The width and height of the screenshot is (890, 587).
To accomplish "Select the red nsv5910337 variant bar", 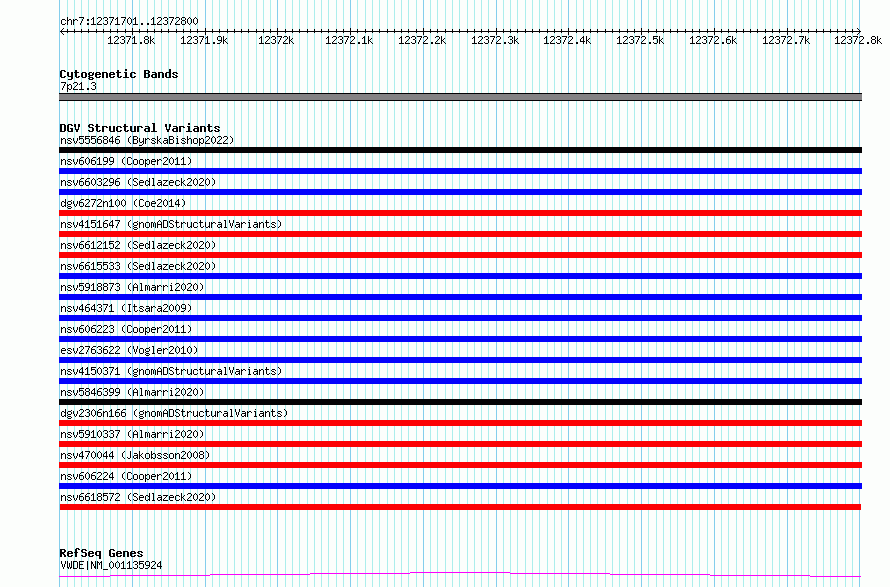I will coord(460,444).
